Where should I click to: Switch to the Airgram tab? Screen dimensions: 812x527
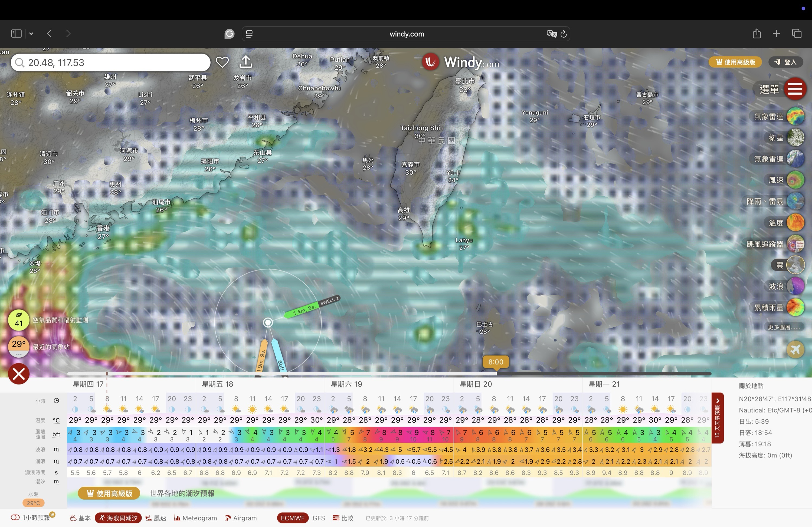(241, 518)
